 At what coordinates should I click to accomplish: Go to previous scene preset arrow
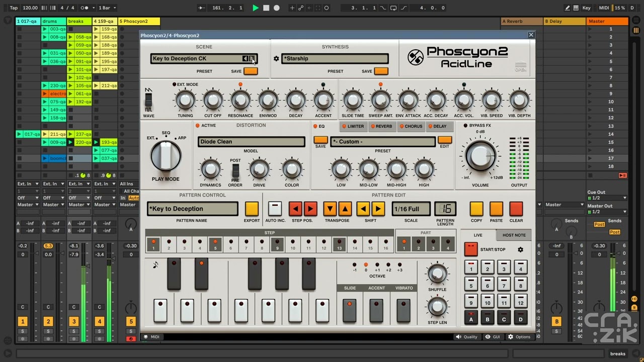pos(245,59)
